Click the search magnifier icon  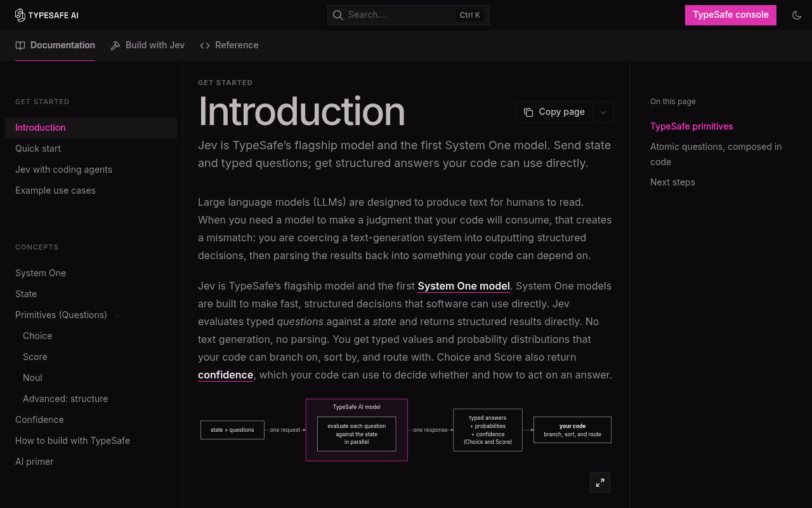pos(338,15)
